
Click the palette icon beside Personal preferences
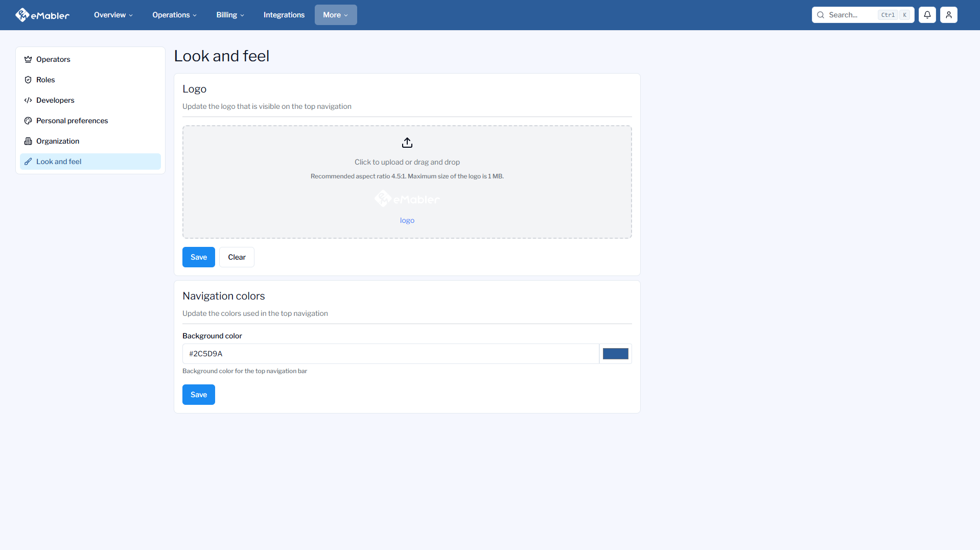point(28,121)
